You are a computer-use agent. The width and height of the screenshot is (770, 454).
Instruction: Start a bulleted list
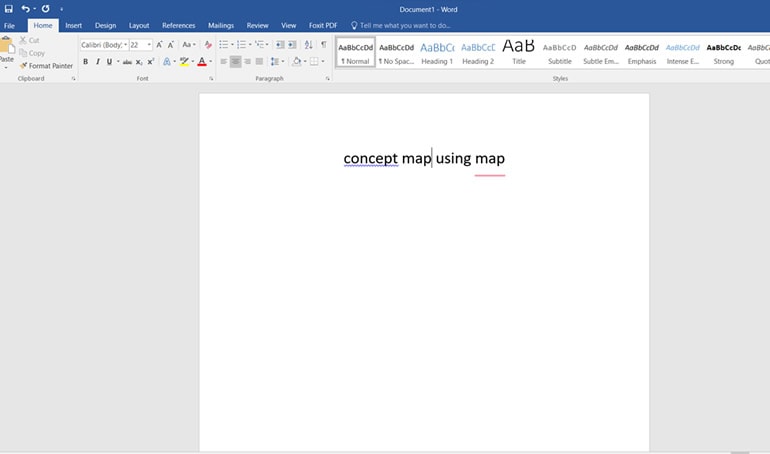coord(223,45)
